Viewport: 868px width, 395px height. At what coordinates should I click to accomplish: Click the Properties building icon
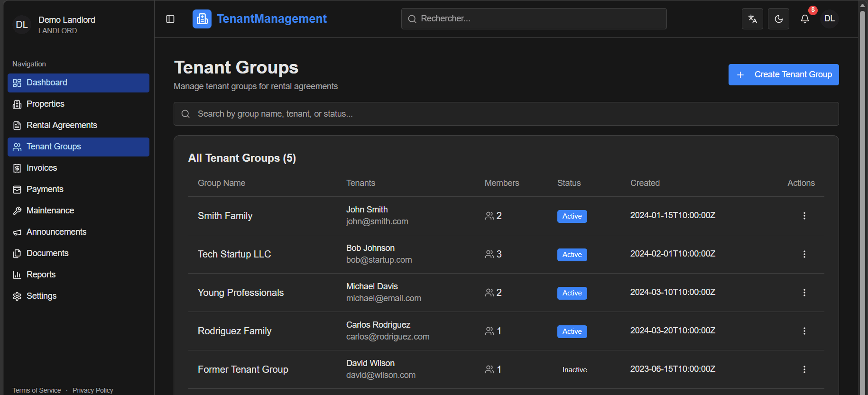coord(17,104)
